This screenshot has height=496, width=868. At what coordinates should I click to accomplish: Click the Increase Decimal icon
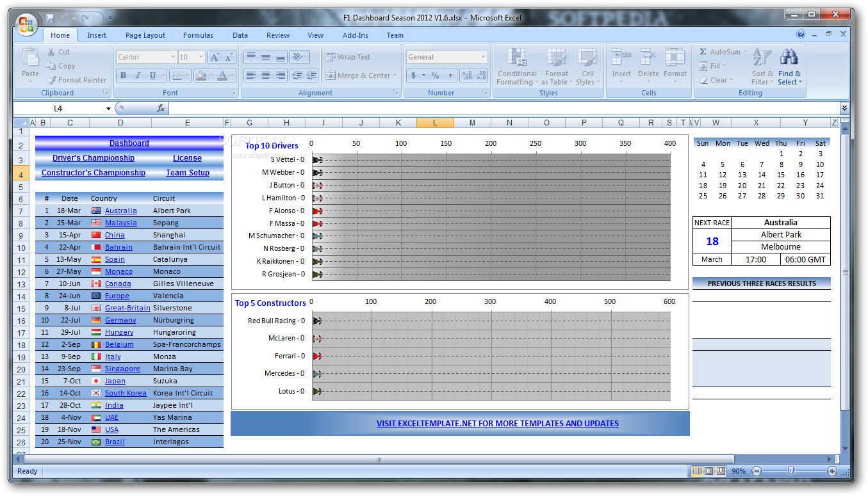tap(467, 76)
